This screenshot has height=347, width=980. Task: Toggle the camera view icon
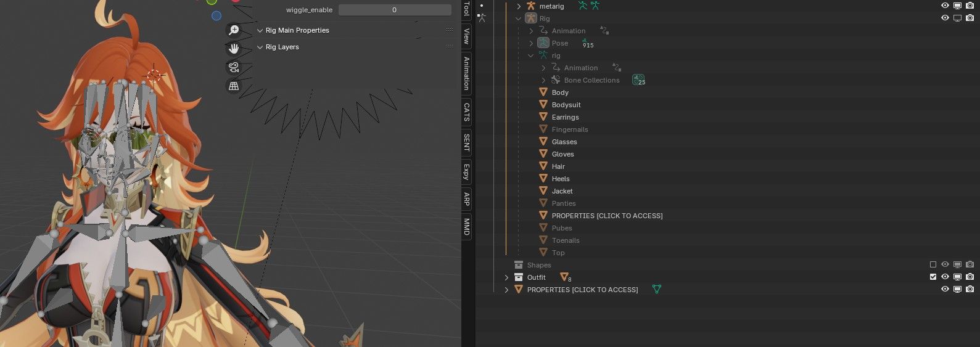[x=234, y=67]
